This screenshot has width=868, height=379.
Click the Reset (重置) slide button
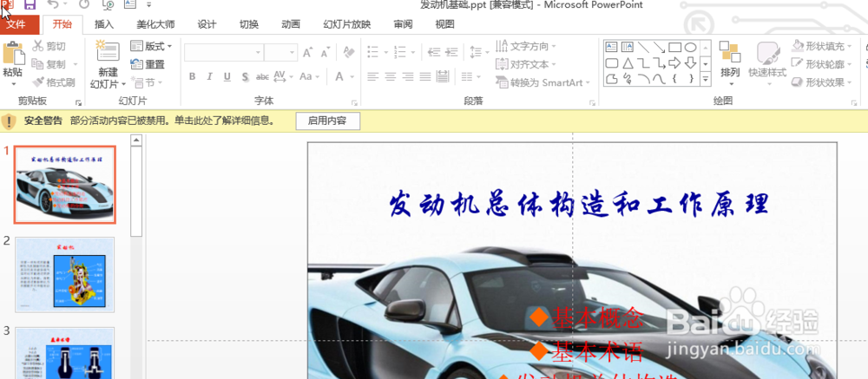(148, 64)
